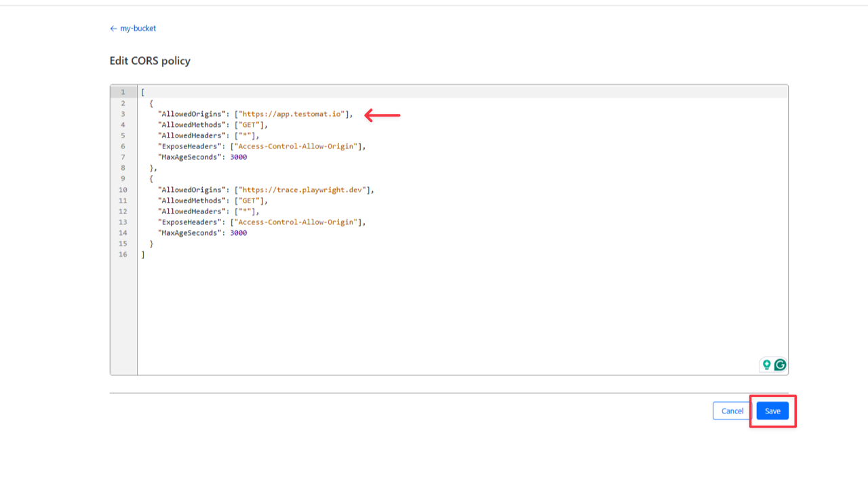The width and height of the screenshot is (868, 488).
Task: Click the Grammarly G icon in editor
Action: (780, 365)
